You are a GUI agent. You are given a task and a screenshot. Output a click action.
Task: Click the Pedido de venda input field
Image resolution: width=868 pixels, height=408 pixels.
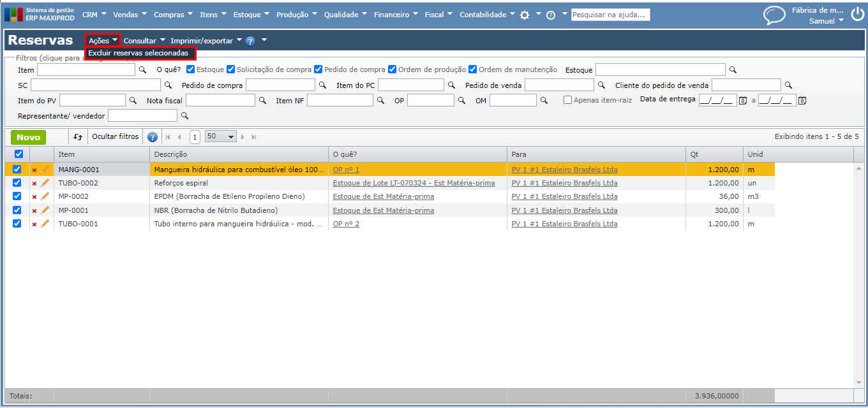[x=559, y=85]
